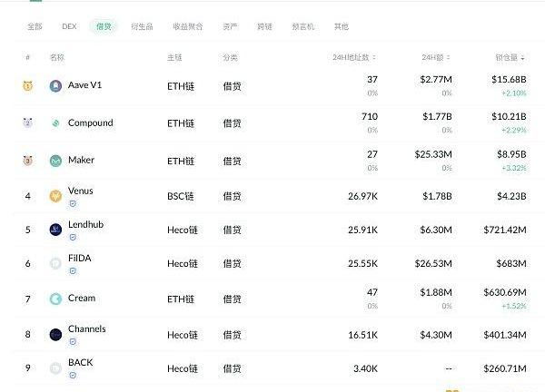545x392 pixels.
Task: Open the Compound project link
Action: [90, 122]
